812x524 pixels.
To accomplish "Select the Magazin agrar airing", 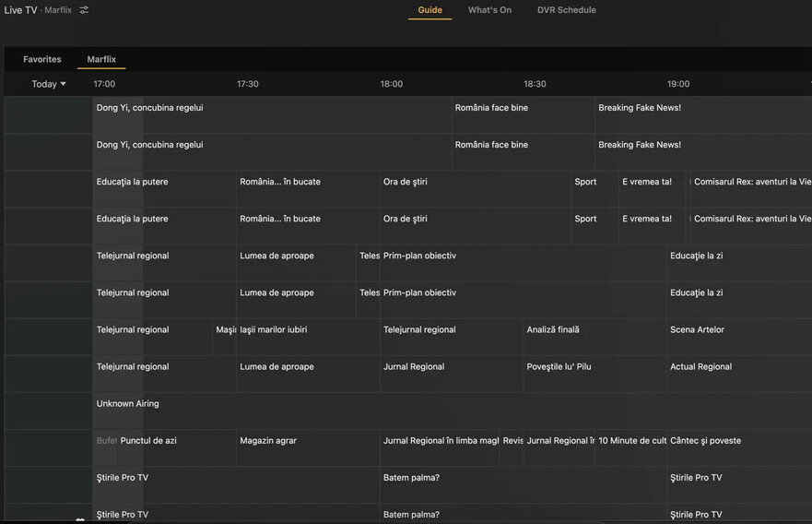I will click(x=308, y=447).
